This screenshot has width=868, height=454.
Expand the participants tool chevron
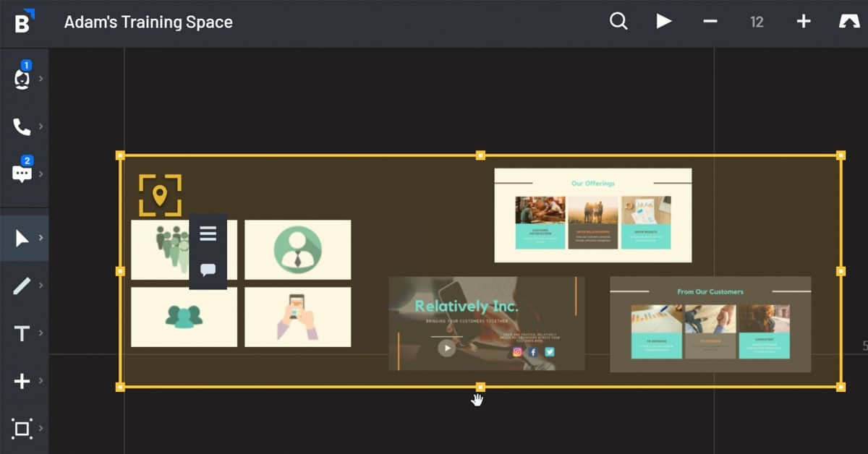pyautogui.click(x=41, y=79)
